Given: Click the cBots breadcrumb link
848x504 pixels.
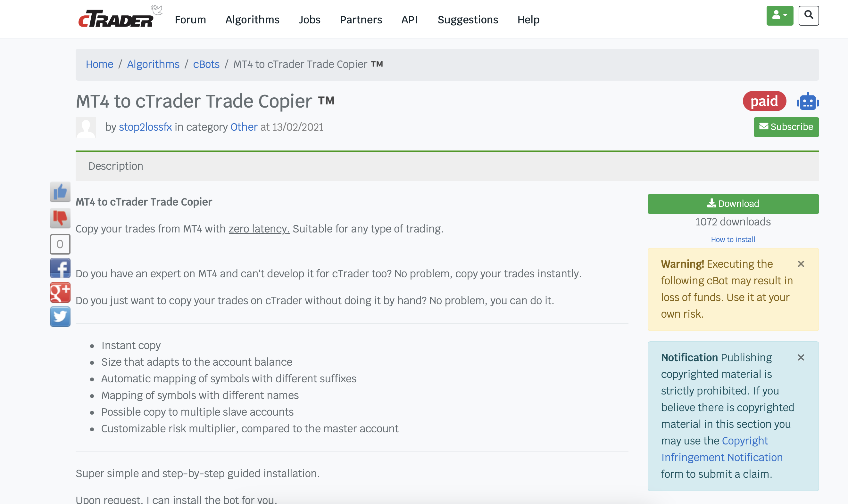Looking at the screenshot, I should pos(206,64).
